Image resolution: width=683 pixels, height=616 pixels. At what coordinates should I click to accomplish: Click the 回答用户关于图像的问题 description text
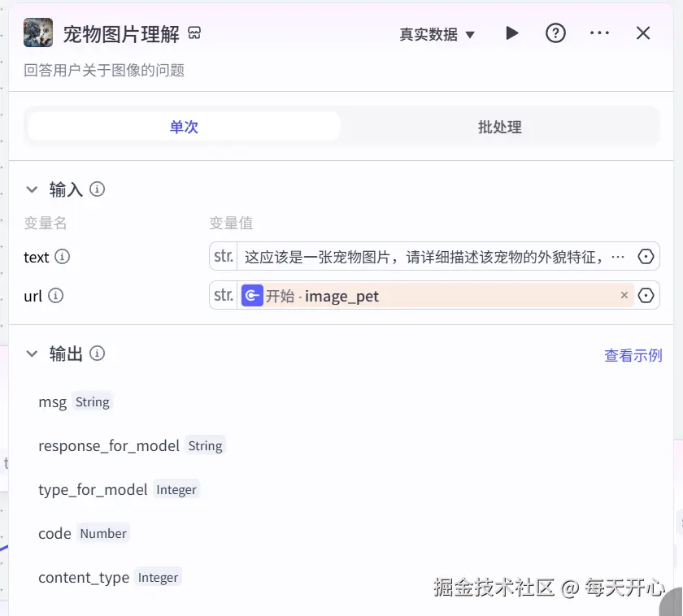[104, 71]
